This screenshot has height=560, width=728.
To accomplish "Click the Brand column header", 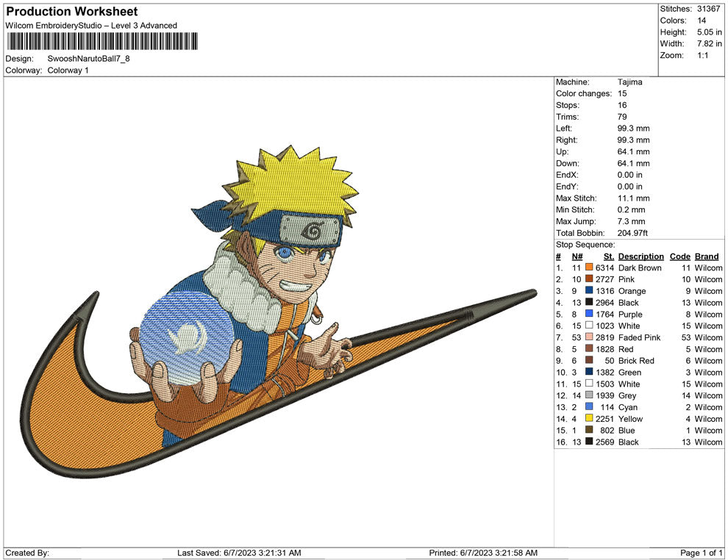I will pos(707,256).
